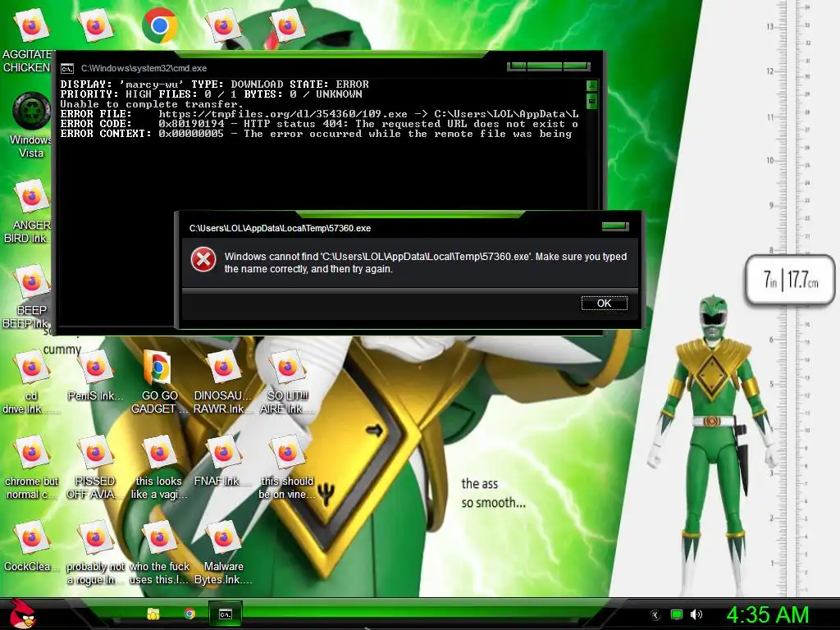Click the Angry Birds start button
Viewport: 840px width, 630px height.
tap(22, 614)
